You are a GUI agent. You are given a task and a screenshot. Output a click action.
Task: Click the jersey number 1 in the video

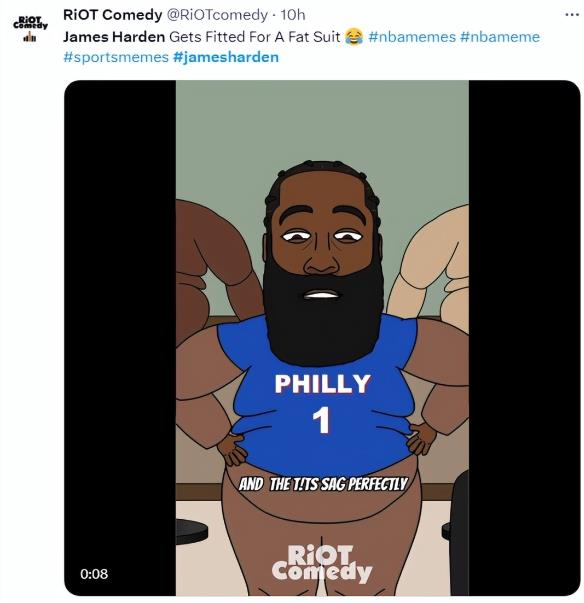click(x=321, y=420)
